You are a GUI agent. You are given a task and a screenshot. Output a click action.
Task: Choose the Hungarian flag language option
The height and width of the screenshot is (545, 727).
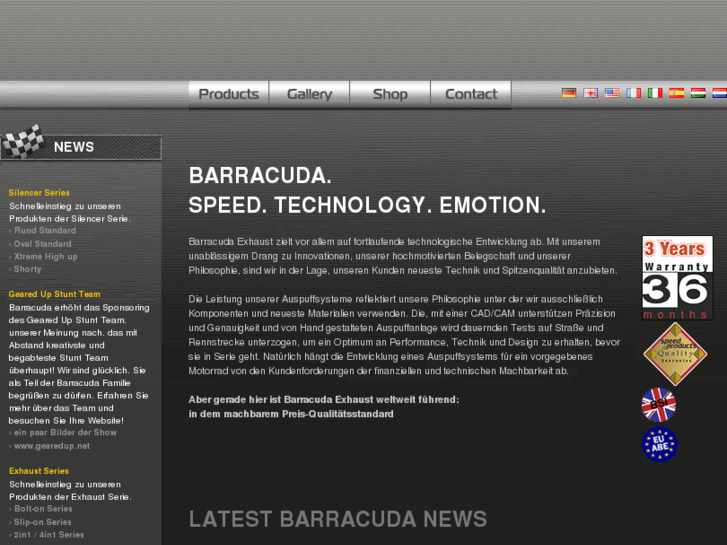point(698,93)
